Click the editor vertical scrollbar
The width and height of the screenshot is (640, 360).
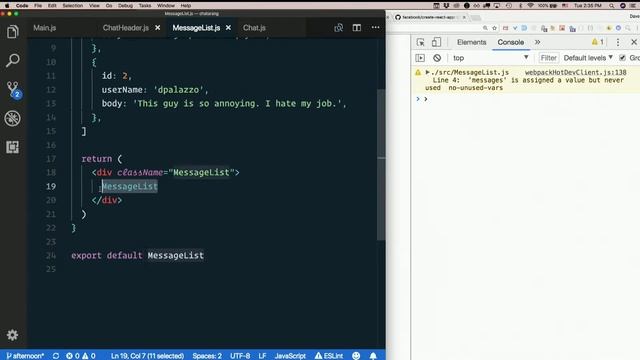pyautogui.click(x=381, y=163)
